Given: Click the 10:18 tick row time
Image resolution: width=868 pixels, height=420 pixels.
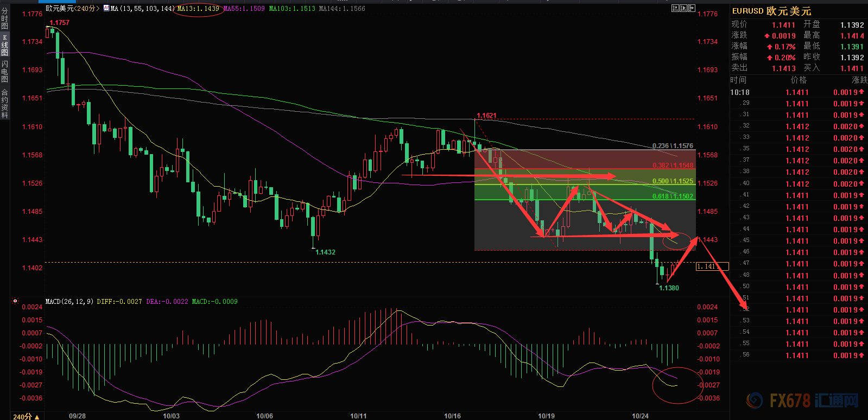Looking at the screenshot, I should [739, 92].
